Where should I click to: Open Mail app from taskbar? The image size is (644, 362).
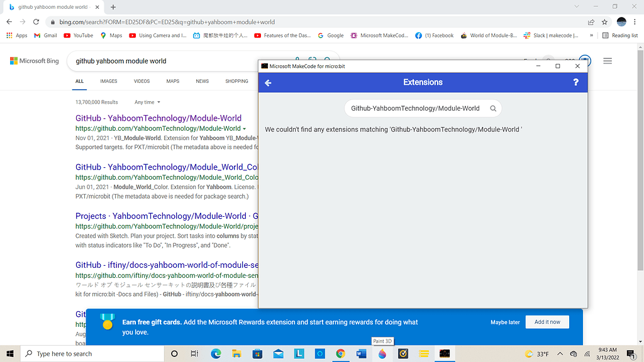tap(279, 353)
